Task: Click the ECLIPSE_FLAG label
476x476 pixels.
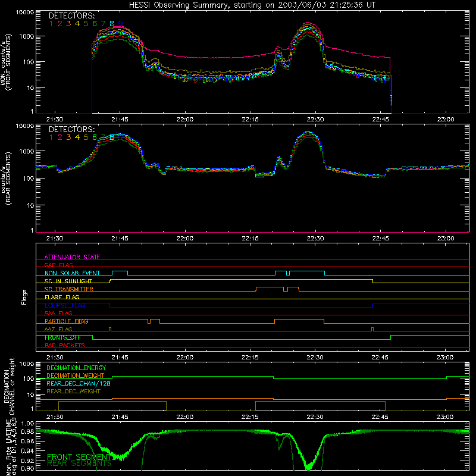Action: [65, 305]
